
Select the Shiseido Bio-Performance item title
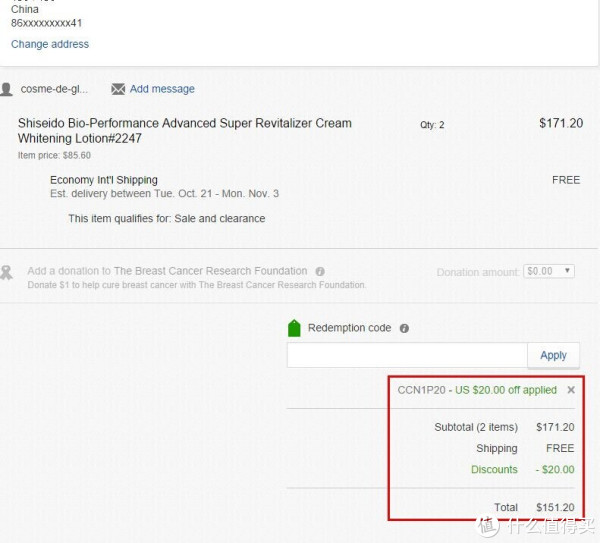click(x=184, y=130)
